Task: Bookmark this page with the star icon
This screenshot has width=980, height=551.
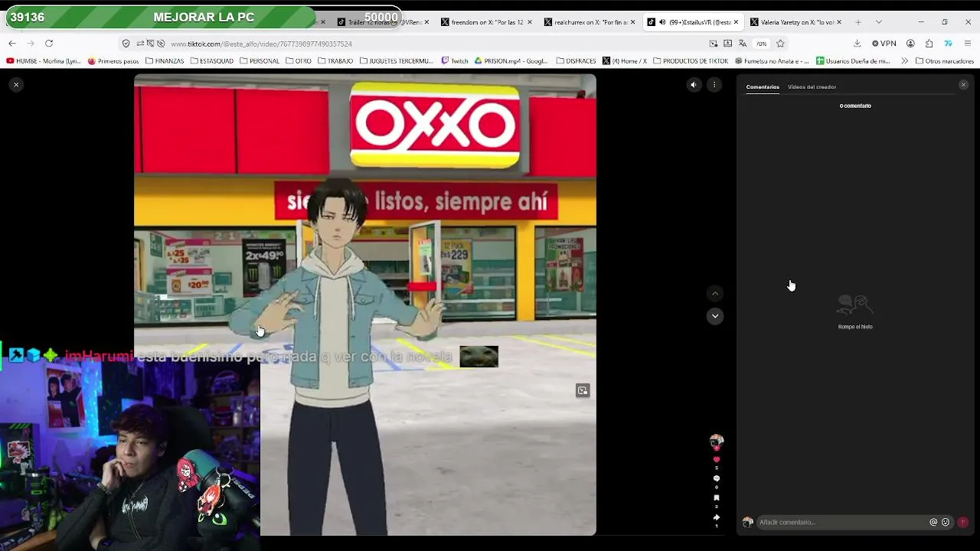Action: click(x=780, y=44)
